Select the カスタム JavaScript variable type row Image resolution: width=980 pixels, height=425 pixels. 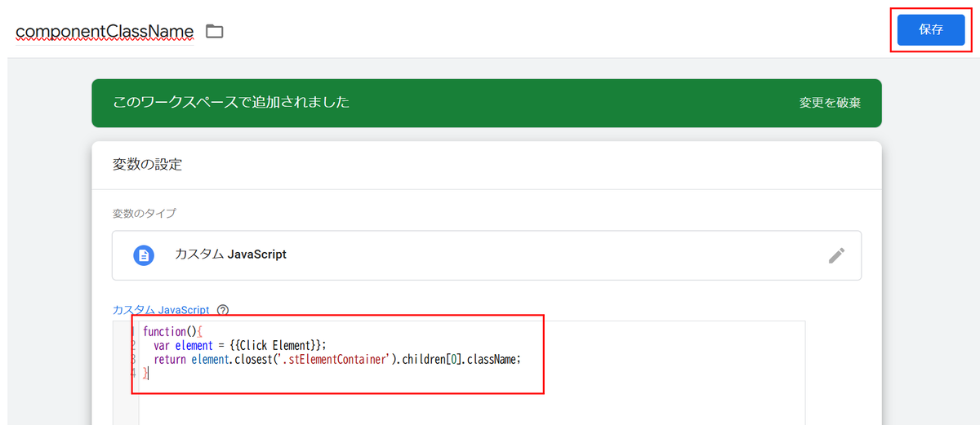[487, 255]
